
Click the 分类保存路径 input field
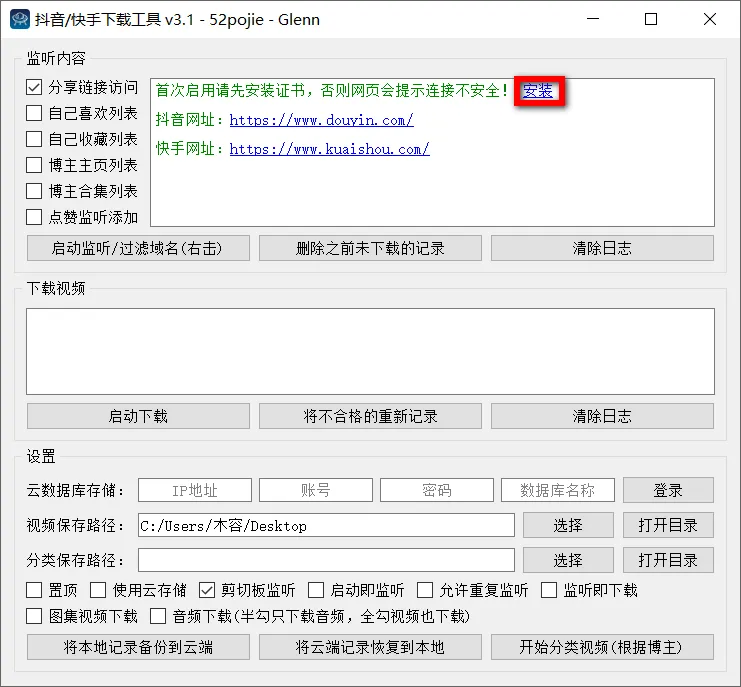(326, 560)
